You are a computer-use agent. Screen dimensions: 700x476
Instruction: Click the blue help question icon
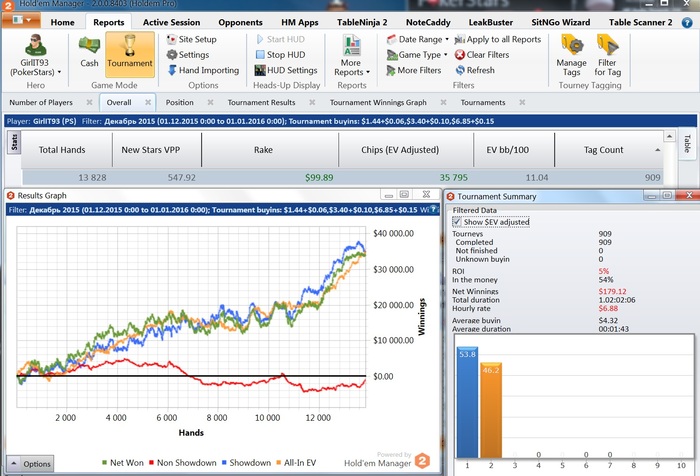coord(687,22)
